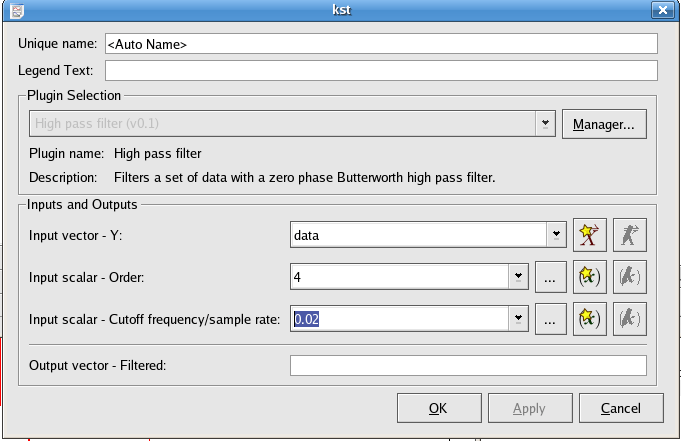This screenshot has width=681, height=441.
Task: Click into the Cutoff frequency field showing 0.02
Action: pyautogui.click(x=400, y=319)
